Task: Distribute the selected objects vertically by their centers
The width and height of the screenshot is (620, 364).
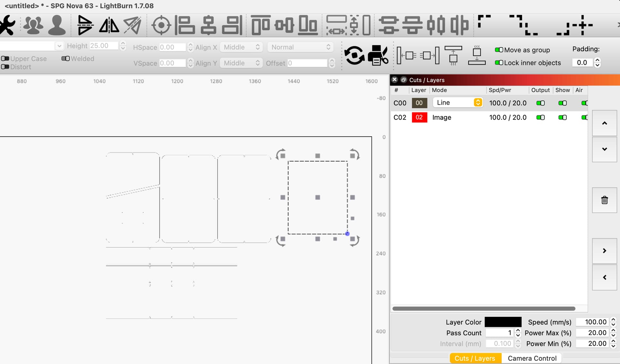Action: click(388, 25)
